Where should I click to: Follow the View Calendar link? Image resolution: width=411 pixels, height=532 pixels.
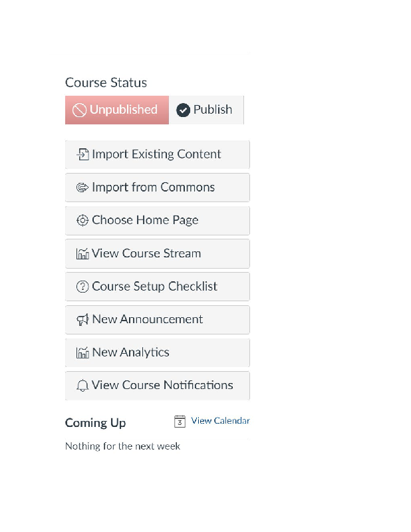[220, 421]
